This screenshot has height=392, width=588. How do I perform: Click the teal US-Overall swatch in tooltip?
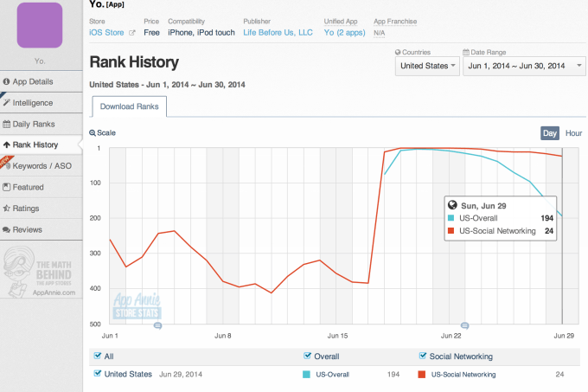(451, 218)
